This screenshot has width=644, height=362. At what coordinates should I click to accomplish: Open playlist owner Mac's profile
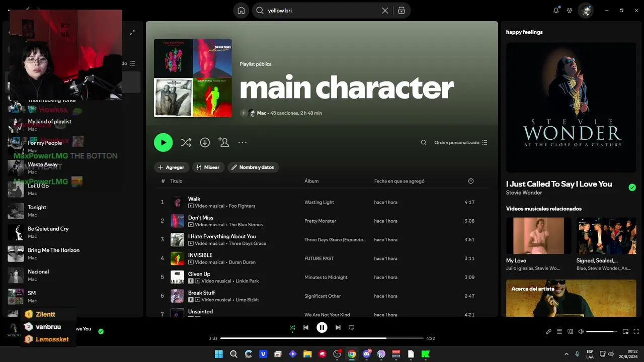click(x=261, y=113)
